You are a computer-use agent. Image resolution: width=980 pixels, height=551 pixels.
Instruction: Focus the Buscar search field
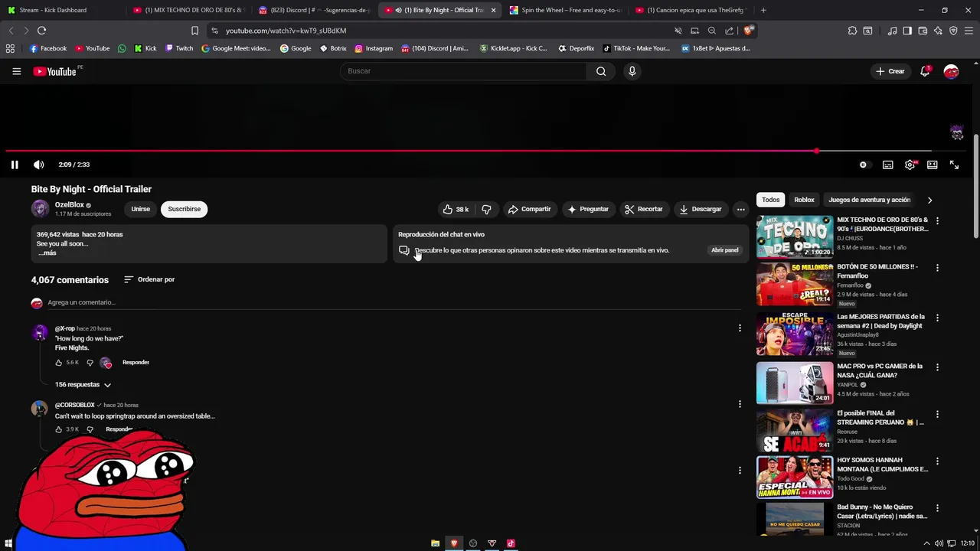464,71
